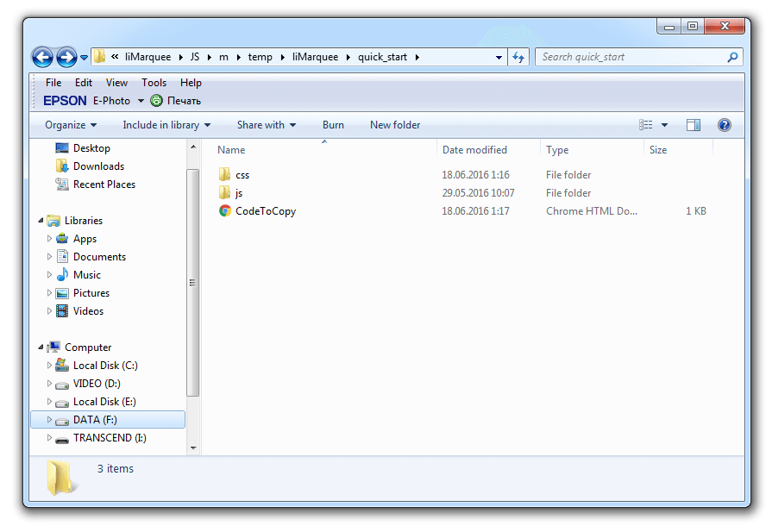Click the Back navigation arrow
Screen dimensions: 772x532
click(43, 58)
